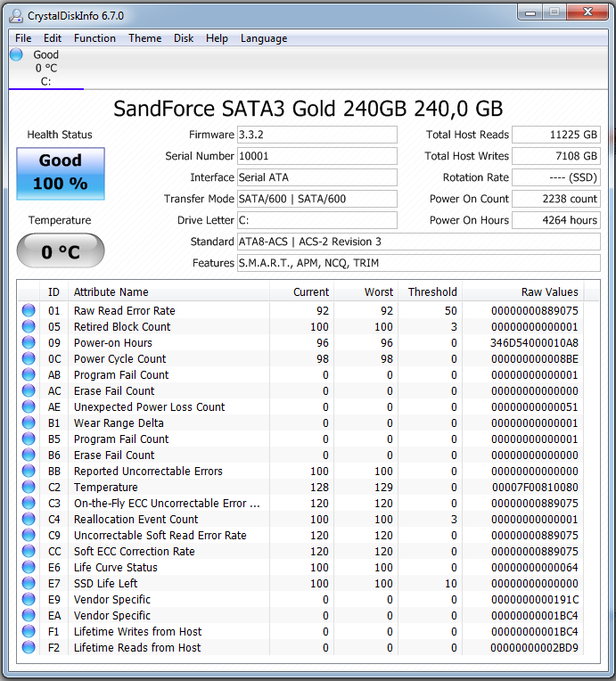
Task: Click status icon for Power Cycle Count
Action: (29, 358)
